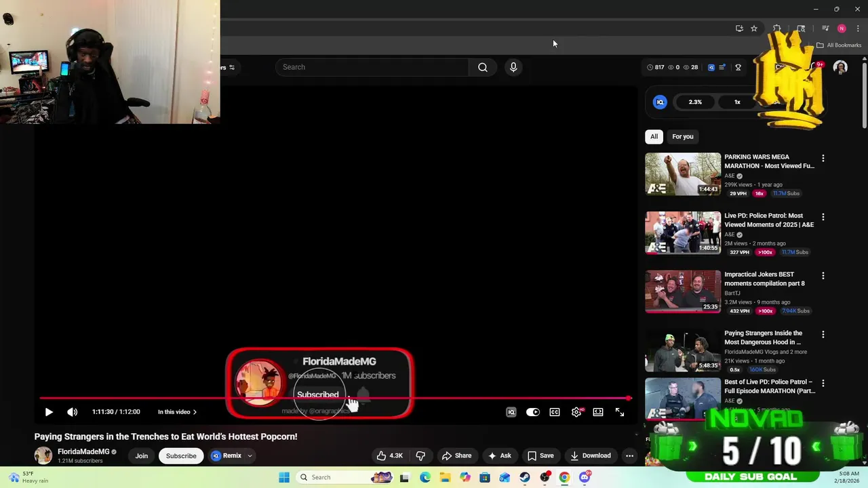Viewport: 868px width, 488px height.
Task: Click vidIQ round logo in sidebar panel
Action: 660,102
